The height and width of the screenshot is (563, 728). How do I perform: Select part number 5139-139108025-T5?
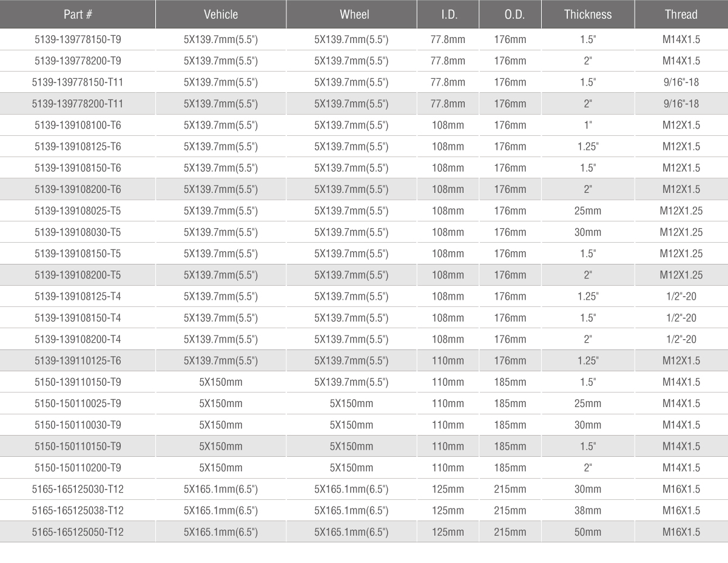(78, 211)
